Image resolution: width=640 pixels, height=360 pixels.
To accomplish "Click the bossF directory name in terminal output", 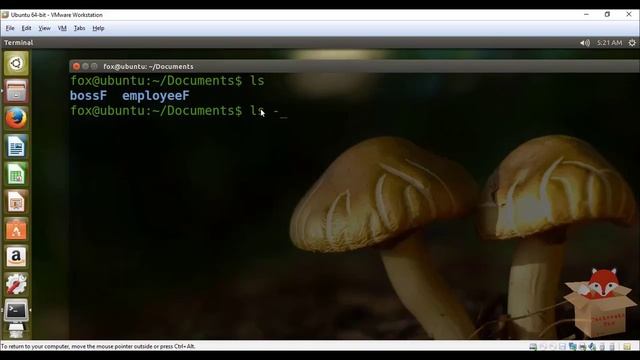I will point(88,96).
